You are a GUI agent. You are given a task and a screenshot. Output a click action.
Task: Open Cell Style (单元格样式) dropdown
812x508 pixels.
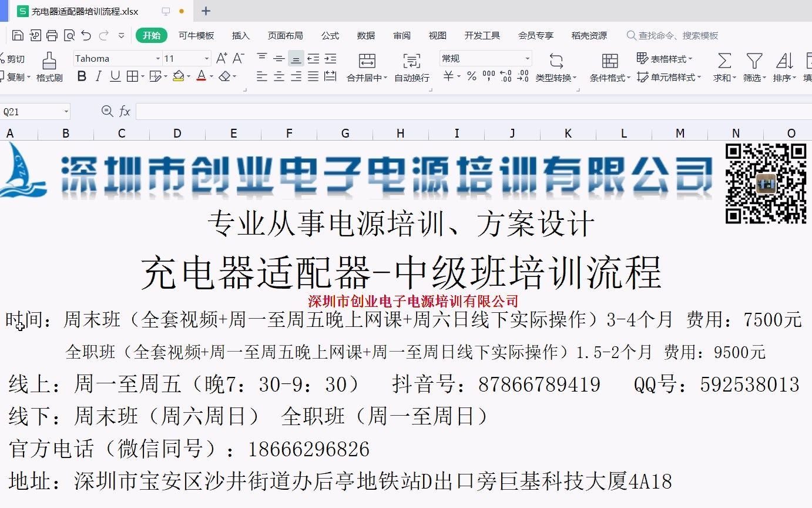click(x=669, y=77)
